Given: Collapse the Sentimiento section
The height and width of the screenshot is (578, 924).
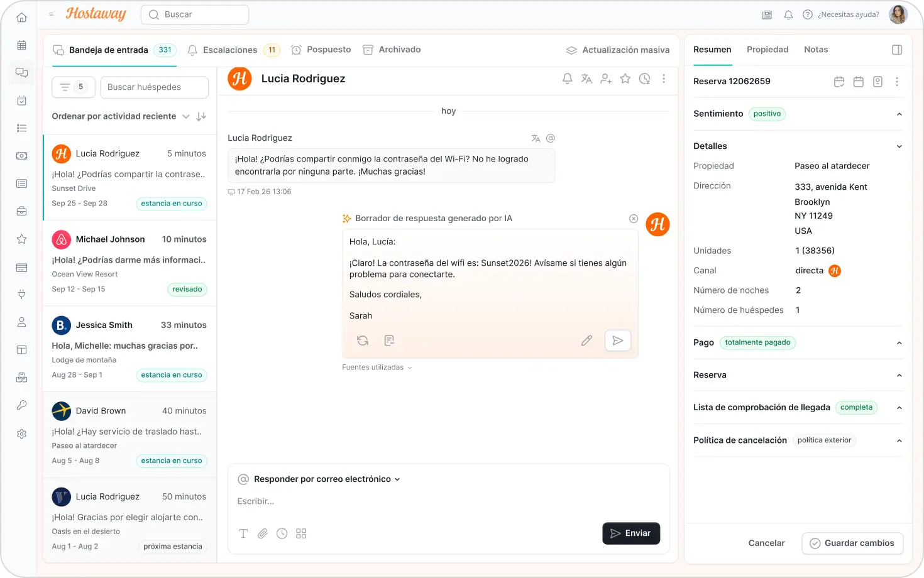Looking at the screenshot, I should click(899, 114).
